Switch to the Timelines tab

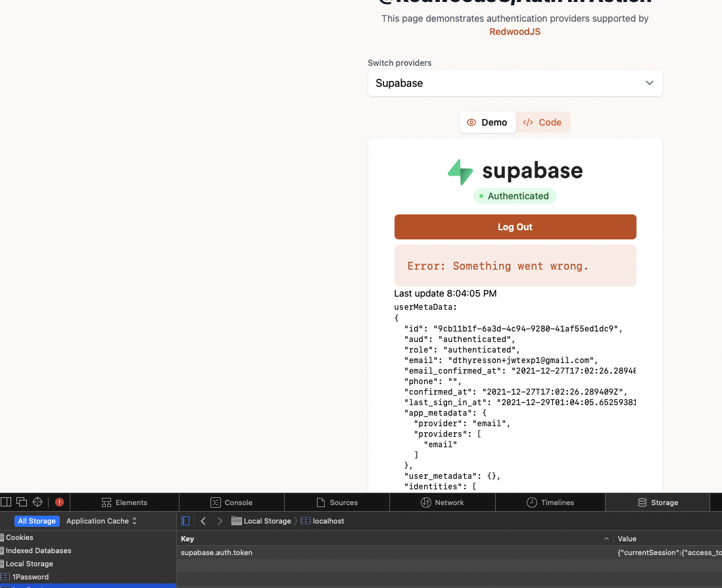550,502
